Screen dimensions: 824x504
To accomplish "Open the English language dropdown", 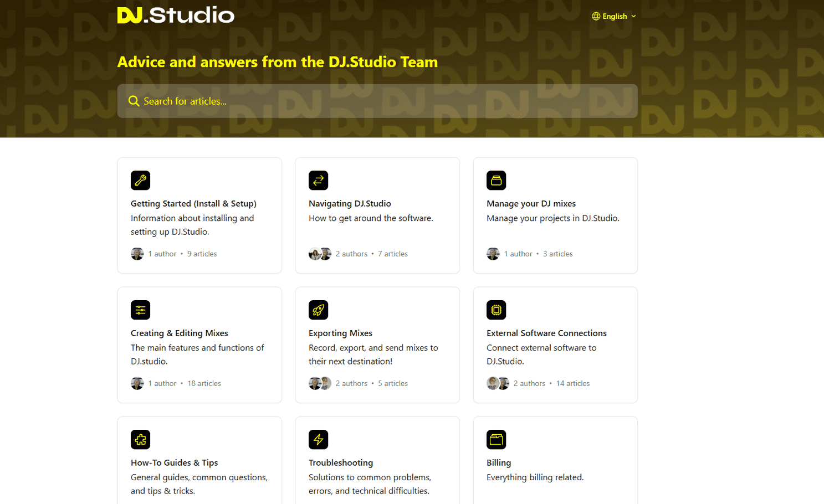I will (615, 16).
